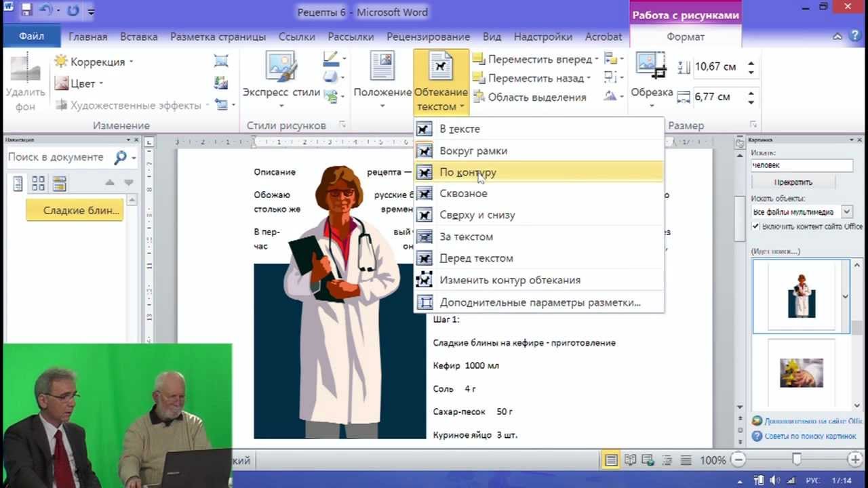Click the Удалить фон (remove background) button
This screenshot has width=868, height=488.
[26, 82]
